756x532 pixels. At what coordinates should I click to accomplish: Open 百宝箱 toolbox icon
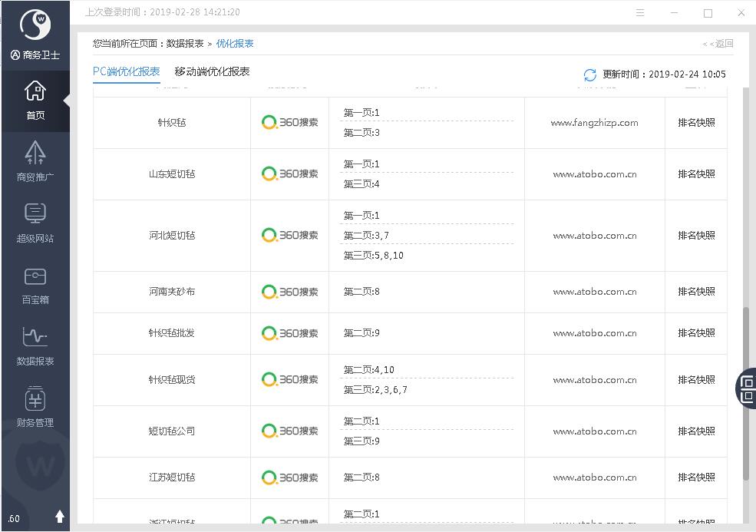35,284
